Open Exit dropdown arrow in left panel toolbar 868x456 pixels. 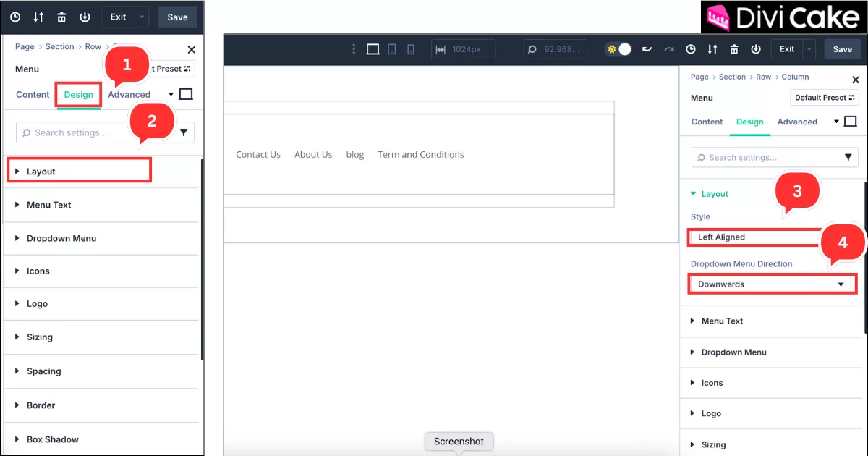tap(142, 17)
